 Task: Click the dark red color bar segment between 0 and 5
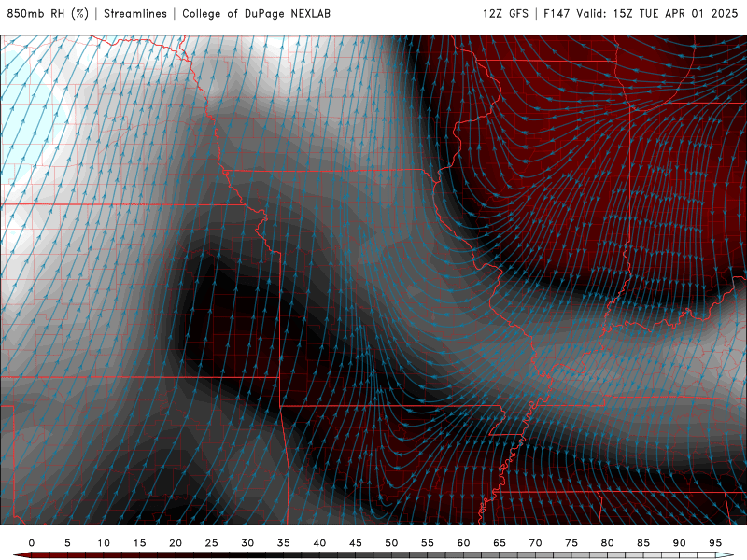[x=49, y=555]
